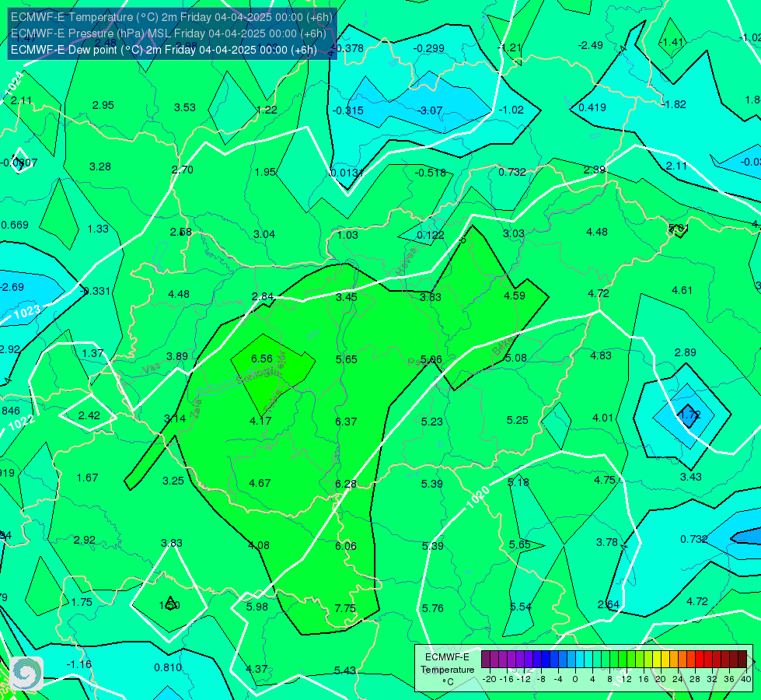Click the -2.69 temperature value
Image resolution: width=761 pixels, height=700 pixels.
point(12,287)
